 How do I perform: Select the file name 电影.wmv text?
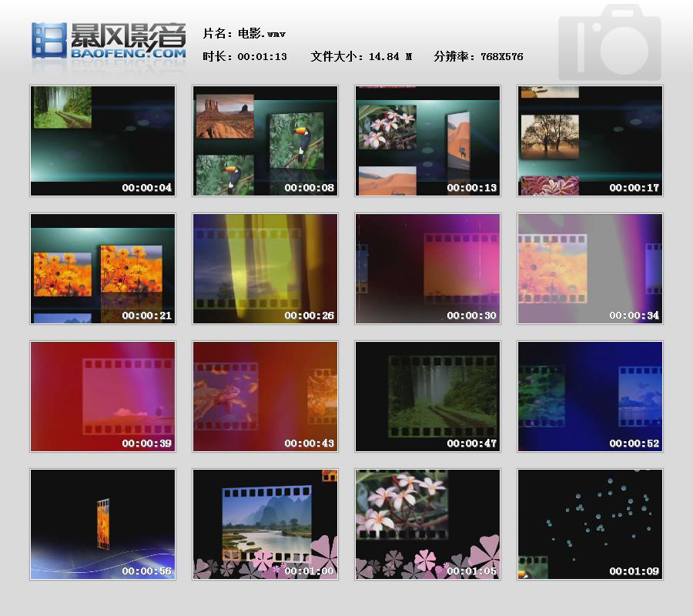pyautogui.click(x=245, y=34)
